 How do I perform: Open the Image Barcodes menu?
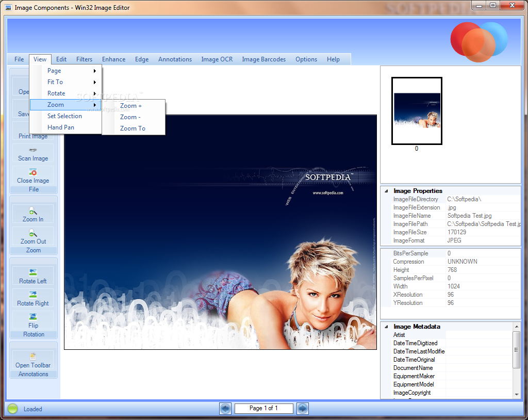(263, 59)
